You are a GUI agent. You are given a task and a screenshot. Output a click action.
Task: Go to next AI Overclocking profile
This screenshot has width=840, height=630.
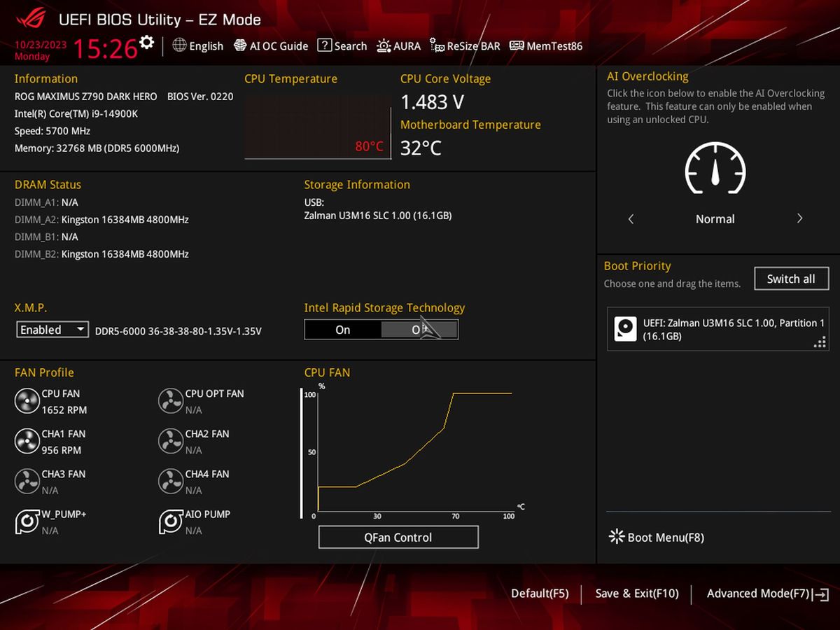click(799, 219)
